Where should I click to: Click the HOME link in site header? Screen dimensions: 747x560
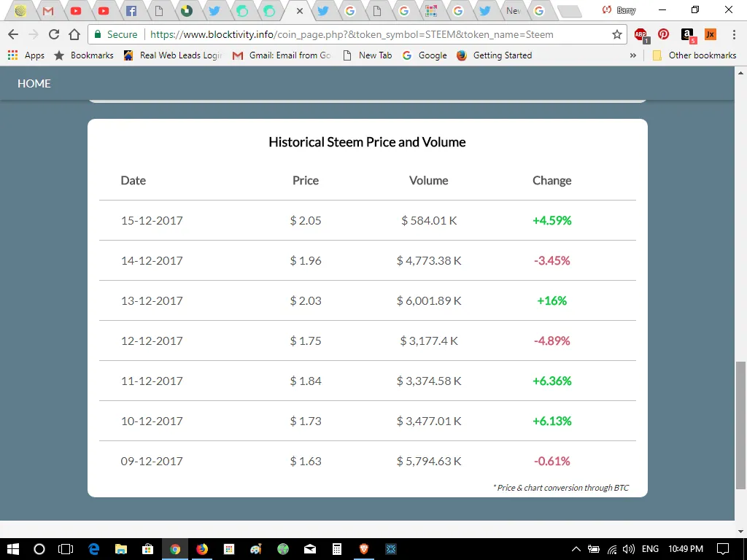click(34, 83)
